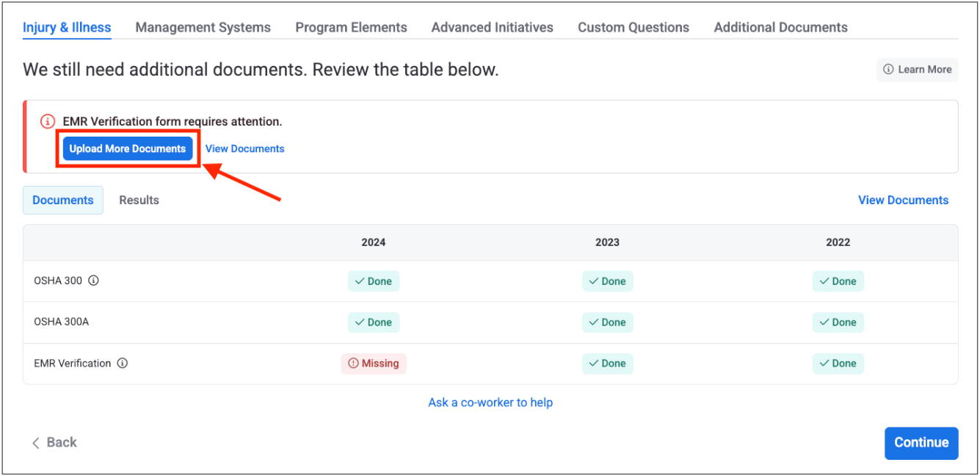This screenshot has width=980, height=476.
Task: Select the Additional Documents tab
Action: (780, 27)
